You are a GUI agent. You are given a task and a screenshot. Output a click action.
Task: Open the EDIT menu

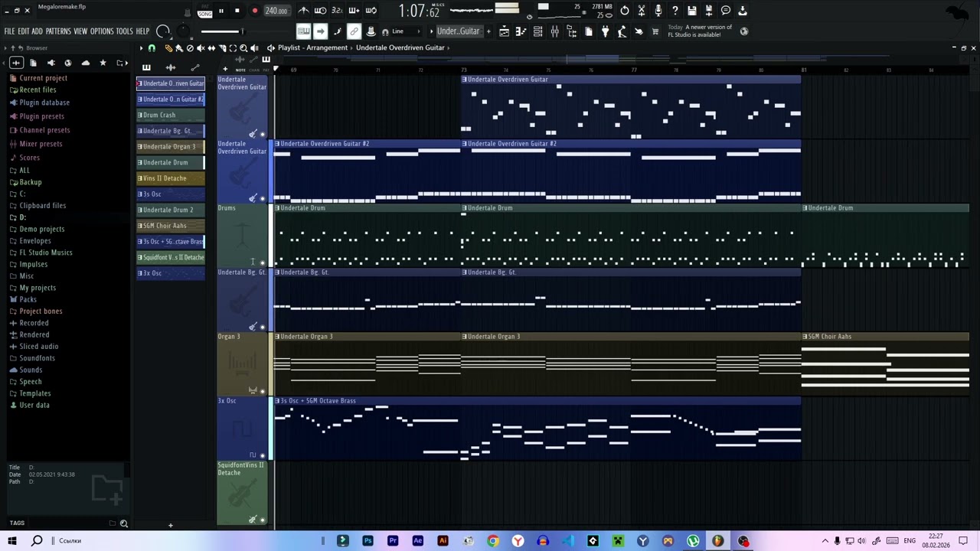24,31
